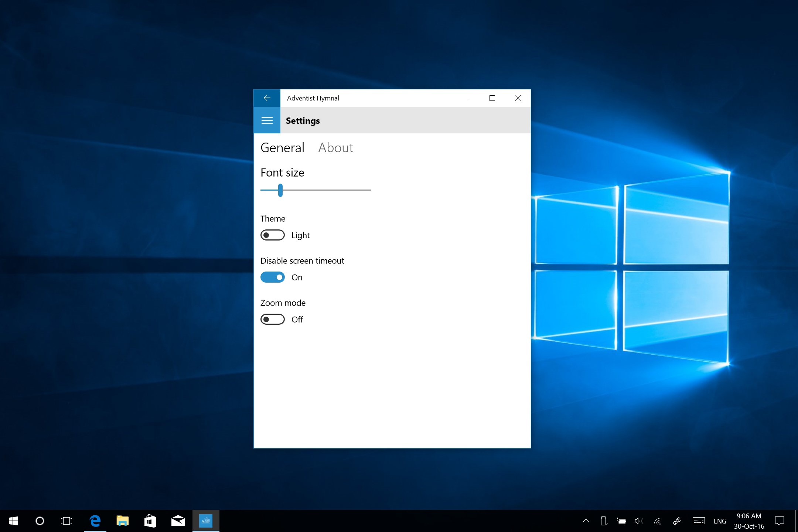Show hidden system tray icons chevron
Viewport: 798px width, 532px height.
coord(586,521)
